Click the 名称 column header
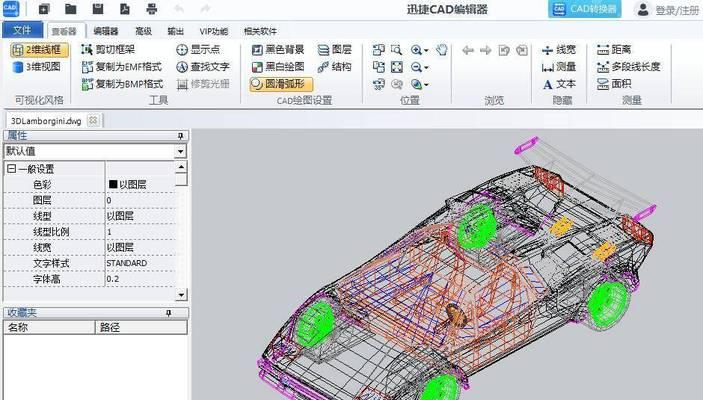This screenshot has width=703, height=400. point(49,327)
